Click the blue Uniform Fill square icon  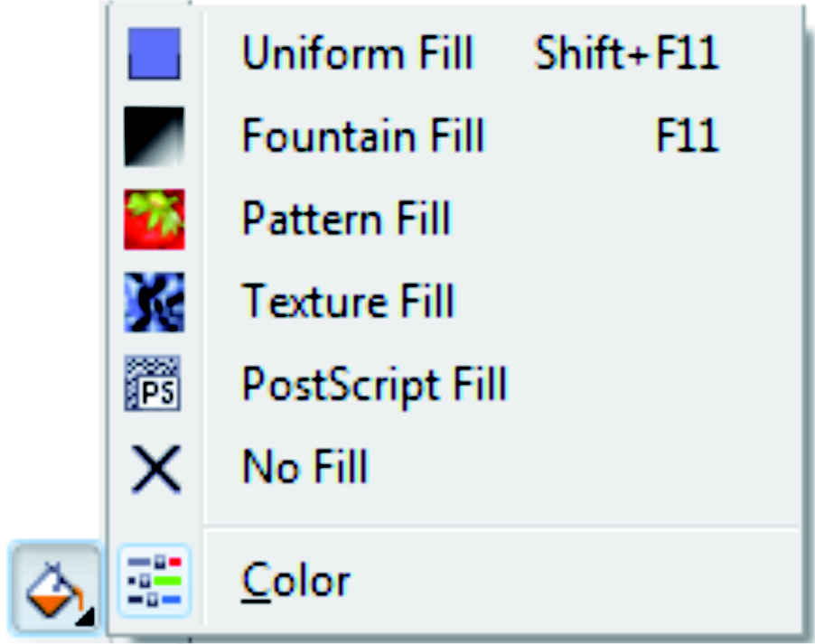(x=155, y=54)
